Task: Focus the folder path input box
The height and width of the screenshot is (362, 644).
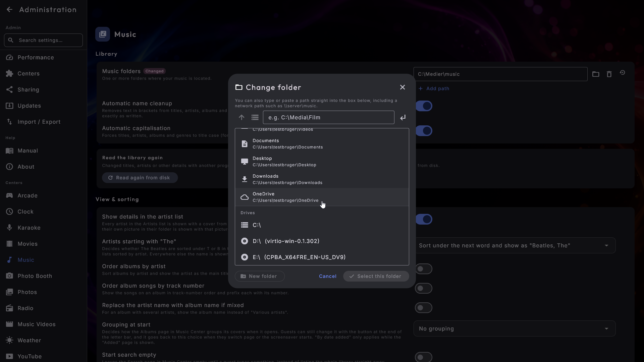Action: point(328,117)
